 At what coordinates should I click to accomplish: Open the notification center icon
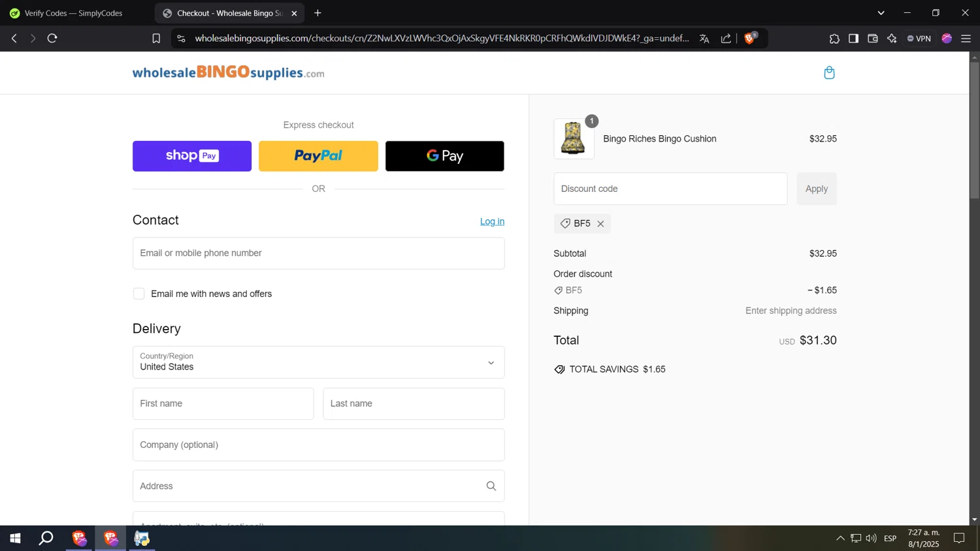(x=959, y=539)
